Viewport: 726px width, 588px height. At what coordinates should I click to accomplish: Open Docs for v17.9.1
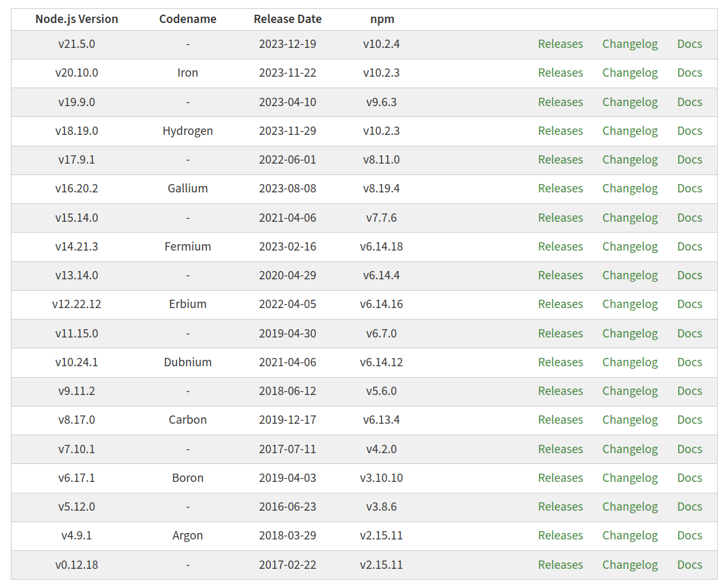690,159
